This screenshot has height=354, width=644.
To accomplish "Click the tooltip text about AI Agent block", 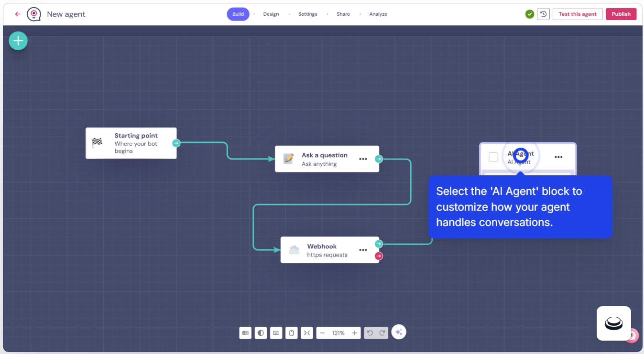I will tap(509, 207).
